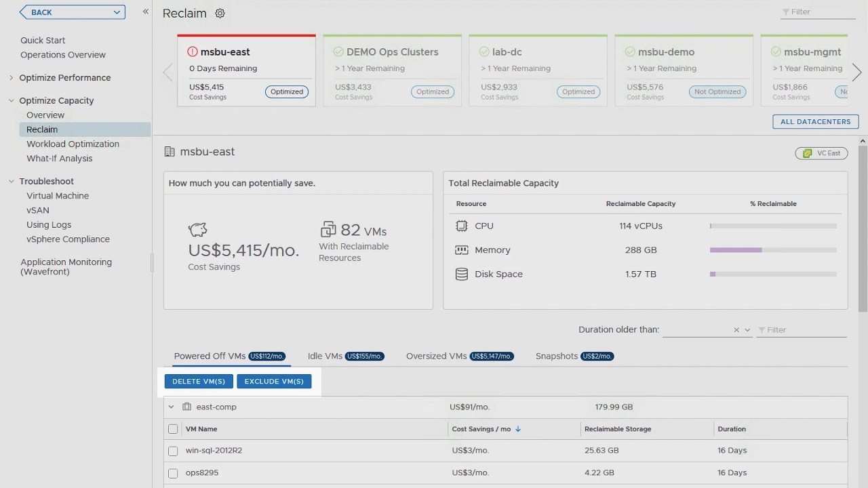Viewport: 868px width, 488px height.
Task: Open the BACK dropdown menu
Action: pos(117,12)
